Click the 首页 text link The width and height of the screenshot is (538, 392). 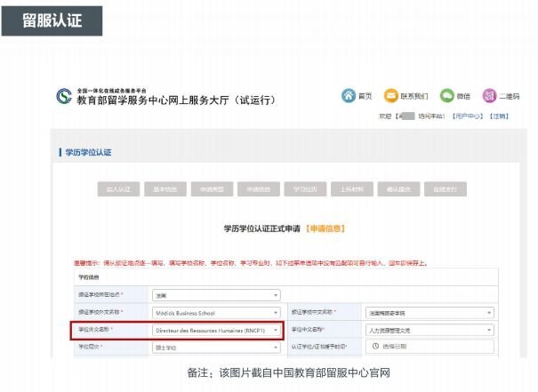365,96
